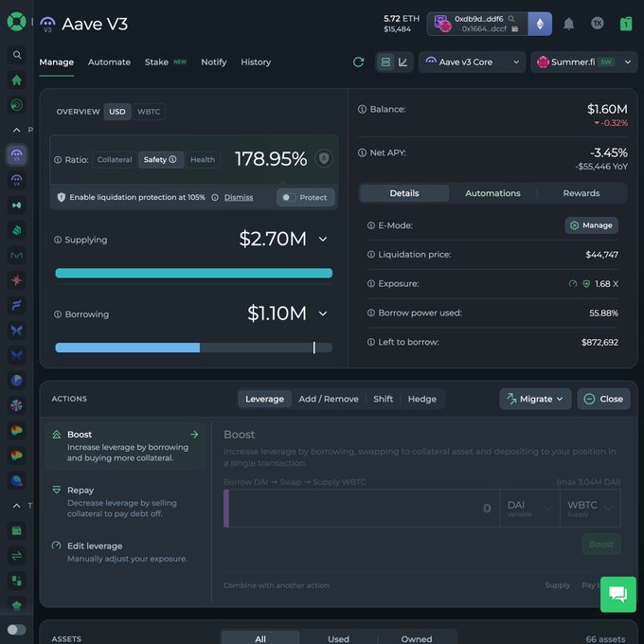Click the green Boost submit button
The image size is (644, 644).
click(x=600, y=545)
